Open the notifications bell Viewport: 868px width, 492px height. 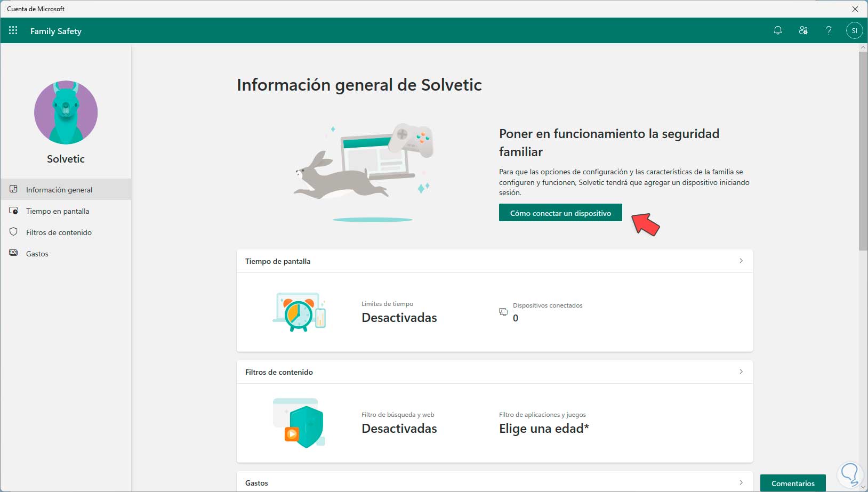[778, 30]
